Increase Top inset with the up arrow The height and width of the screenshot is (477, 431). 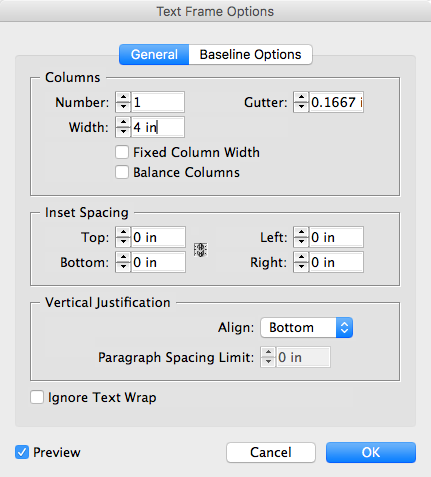123,232
